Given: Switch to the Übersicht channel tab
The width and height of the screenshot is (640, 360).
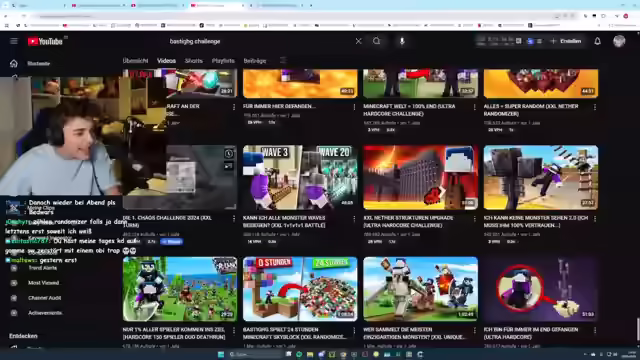Looking at the screenshot, I should (x=136, y=61).
